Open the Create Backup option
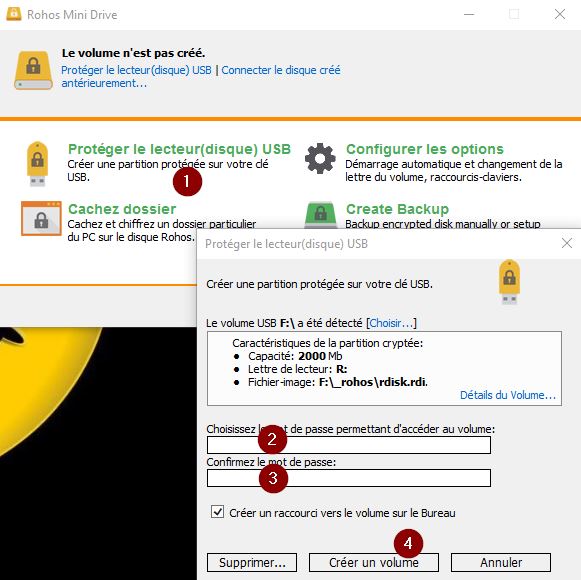Image resolution: width=581 pixels, height=580 pixels. point(397,209)
